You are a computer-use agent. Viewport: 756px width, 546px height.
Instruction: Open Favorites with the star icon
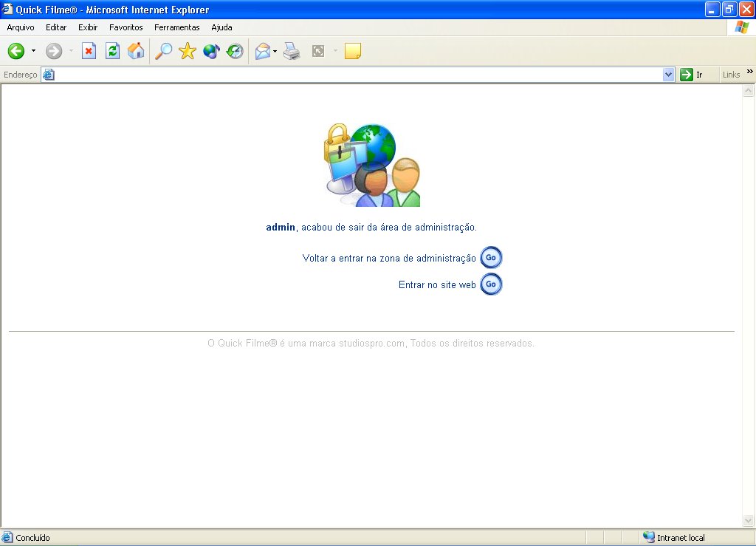tap(188, 51)
